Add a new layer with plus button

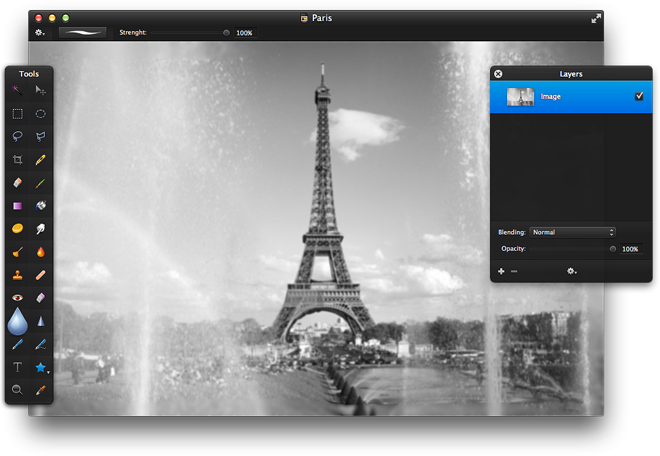tap(501, 271)
